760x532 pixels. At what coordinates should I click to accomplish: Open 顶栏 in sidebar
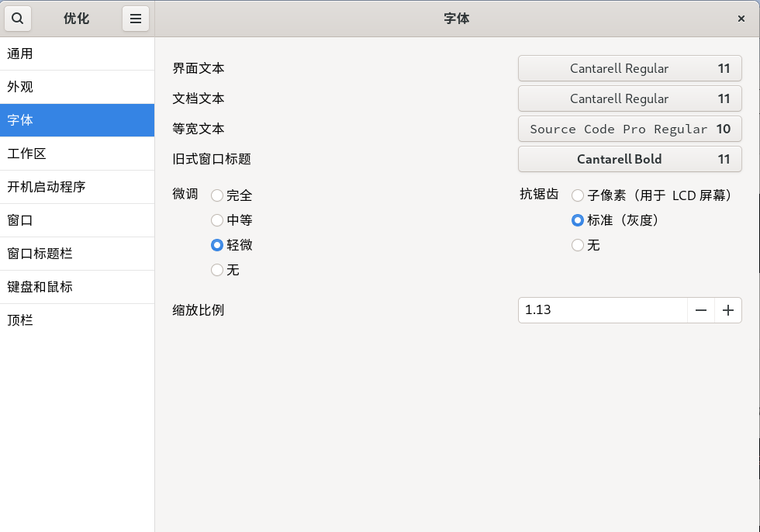pos(77,320)
